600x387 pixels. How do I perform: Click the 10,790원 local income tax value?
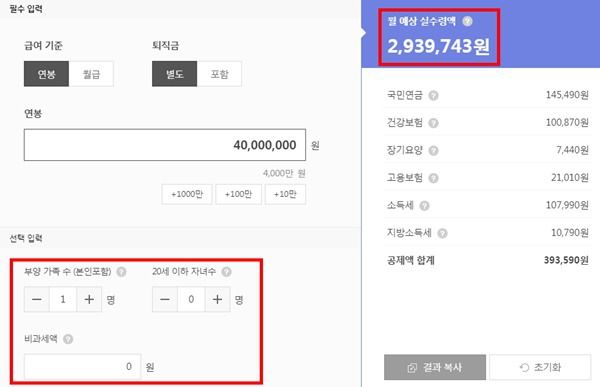(x=570, y=233)
